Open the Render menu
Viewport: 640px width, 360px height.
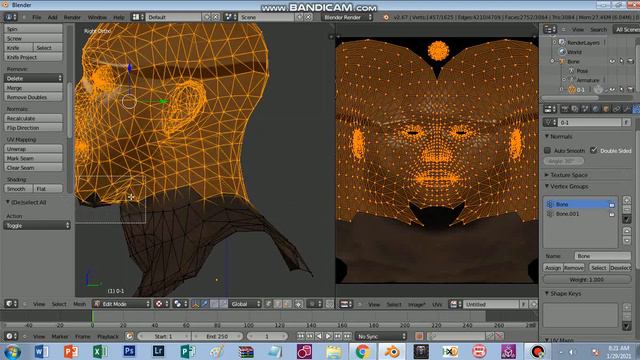point(72,17)
